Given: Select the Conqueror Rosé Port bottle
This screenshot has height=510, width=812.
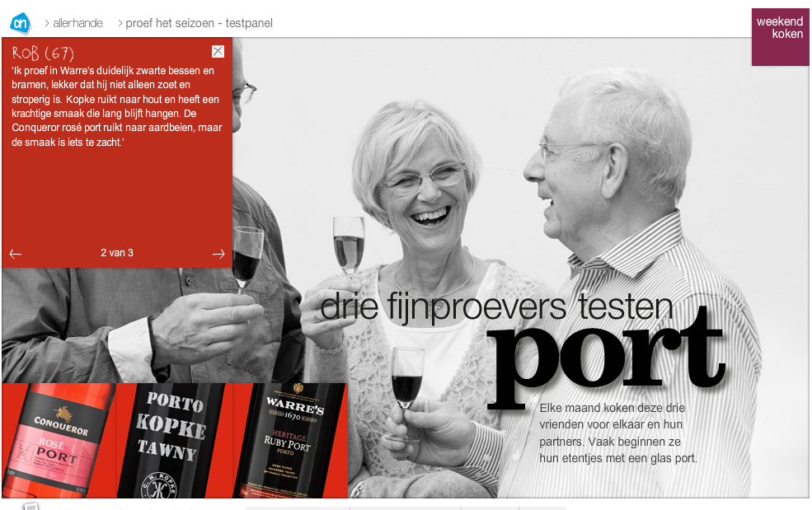Looking at the screenshot, I should click(59, 441).
